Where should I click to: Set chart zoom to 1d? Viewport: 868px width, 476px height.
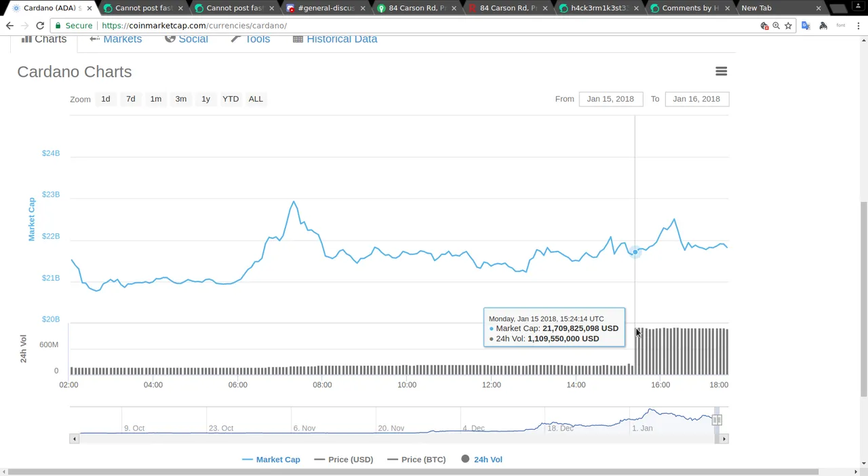pyautogui.click(x=106, y=99)
